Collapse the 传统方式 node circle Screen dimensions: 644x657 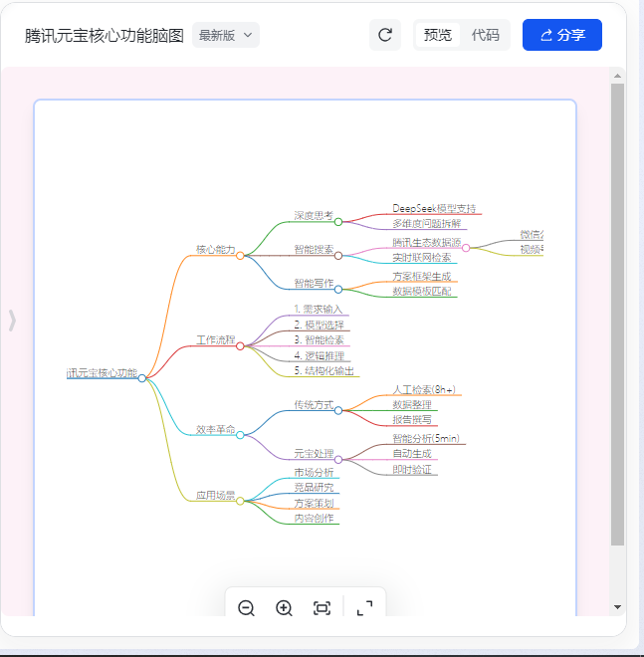[x=338, y=410]
